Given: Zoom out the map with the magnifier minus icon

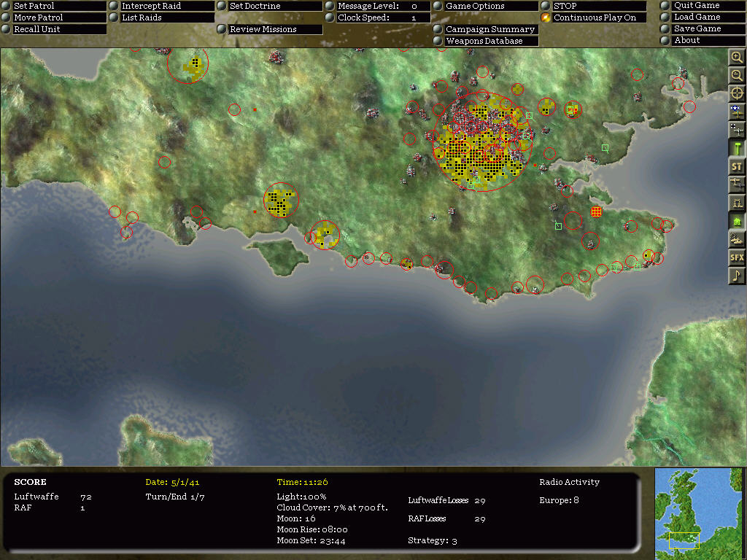Looking at the screenshot, I should pos(737,75).
